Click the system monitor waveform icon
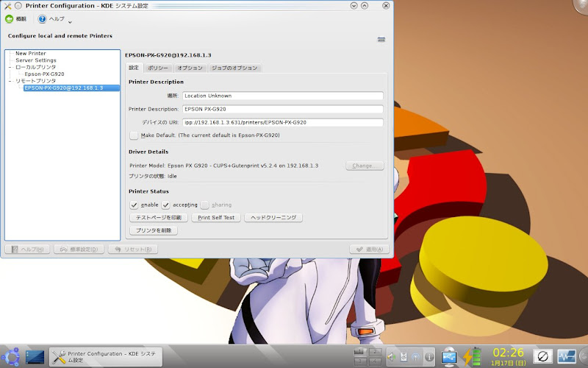 [566, 356]
